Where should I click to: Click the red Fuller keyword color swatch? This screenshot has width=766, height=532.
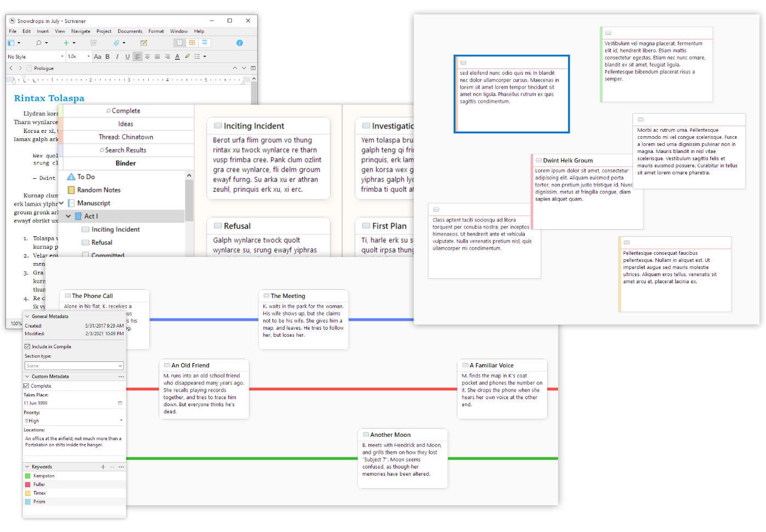(x=27, y=484)
